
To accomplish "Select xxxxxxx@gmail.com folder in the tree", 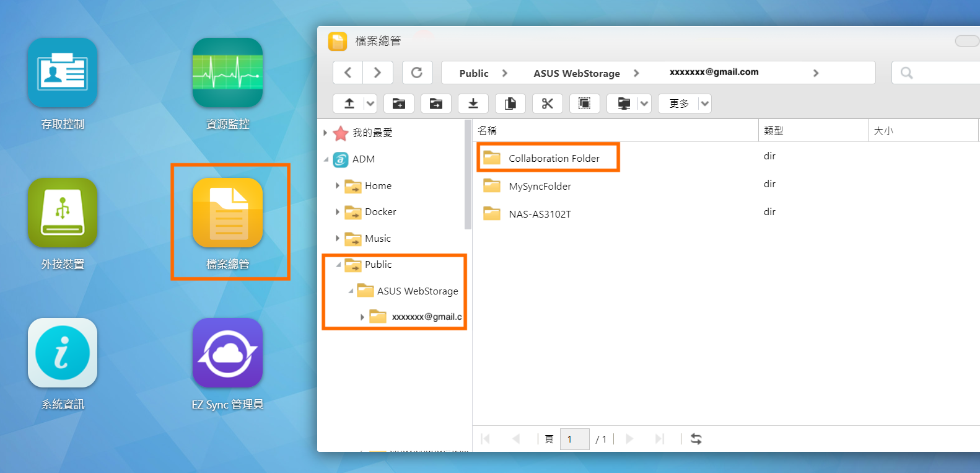I will click(427, 317).
